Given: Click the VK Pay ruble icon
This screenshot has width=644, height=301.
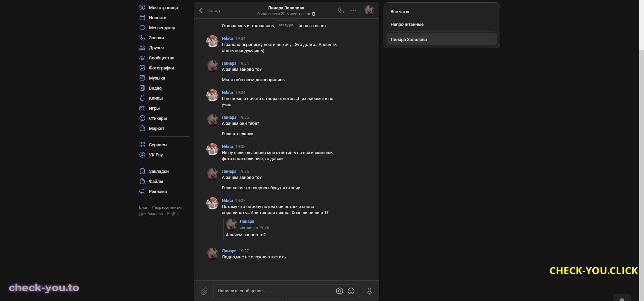Looking at the screenshot, I should [142, 155].
